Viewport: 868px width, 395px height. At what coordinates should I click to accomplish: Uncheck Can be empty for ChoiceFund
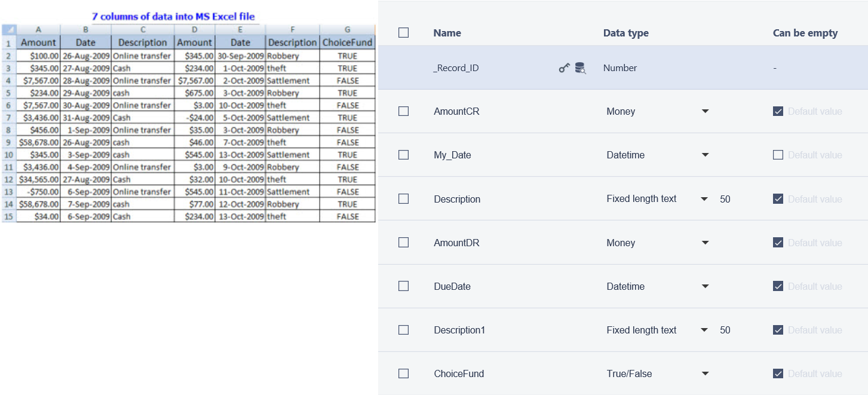pos(778,373)
